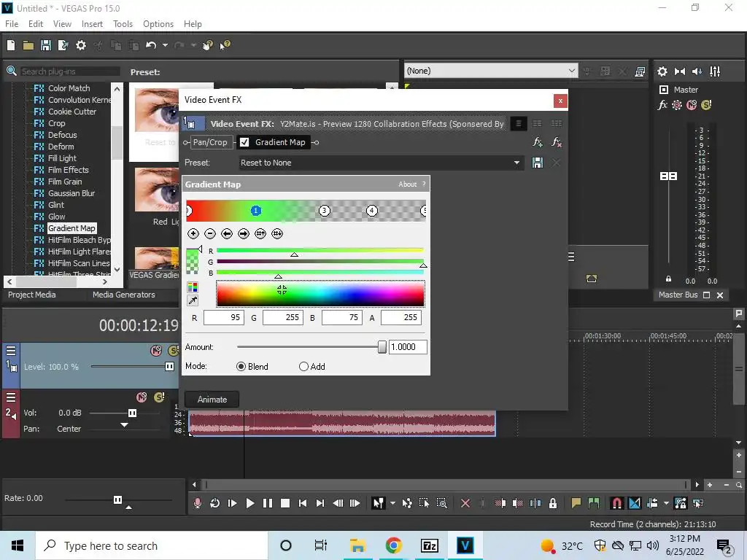The width and height of the screenshot is (747, 560).
Task: Open Chrome from Windows taskbar
Action: (393, 545)
